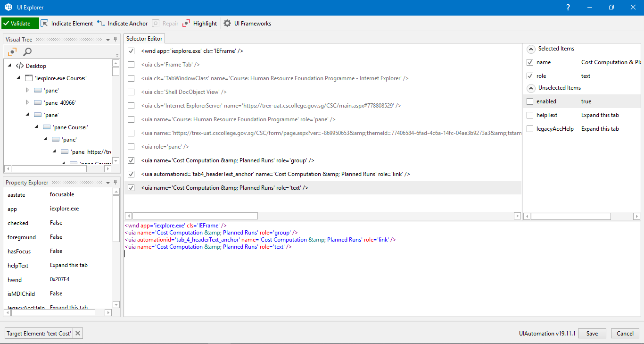Expand the 'pane 40966' tree node

(27, 102)
